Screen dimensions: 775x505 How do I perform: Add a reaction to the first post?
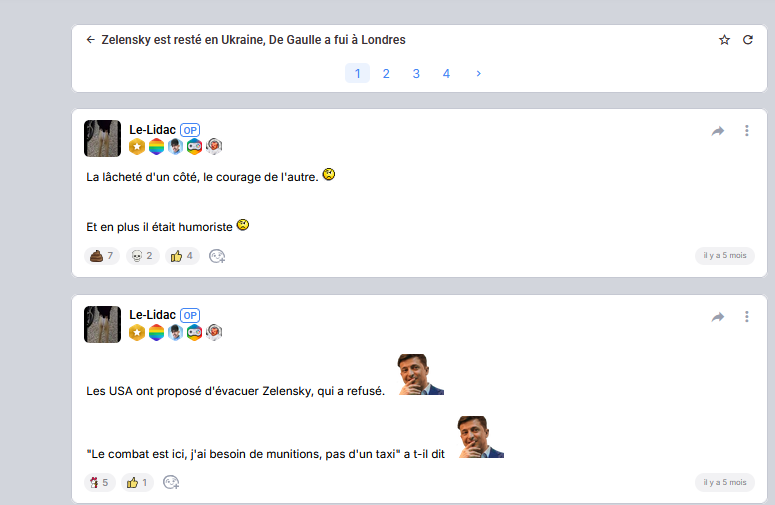(x=217, y=256)
